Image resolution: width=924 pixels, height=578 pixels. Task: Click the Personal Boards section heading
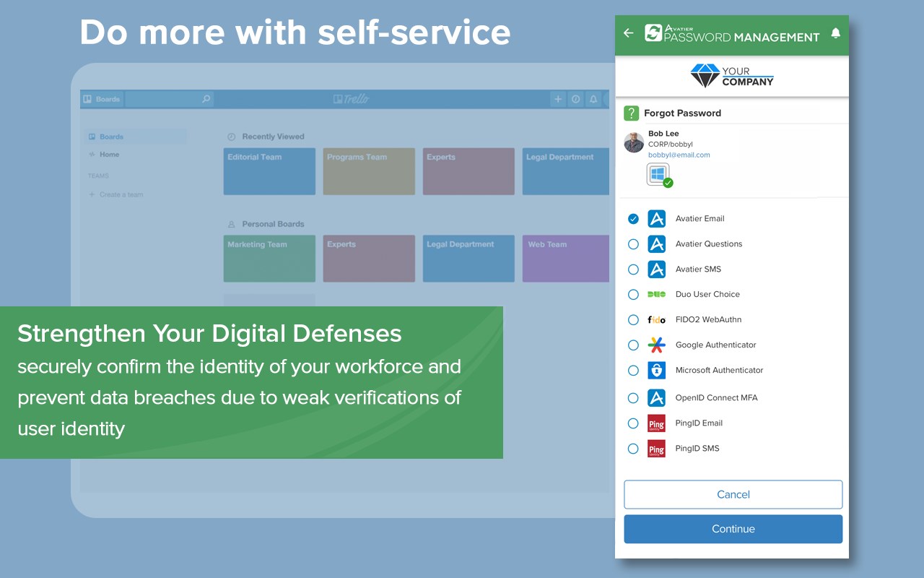pyautogui.click(x=273, y=224)
